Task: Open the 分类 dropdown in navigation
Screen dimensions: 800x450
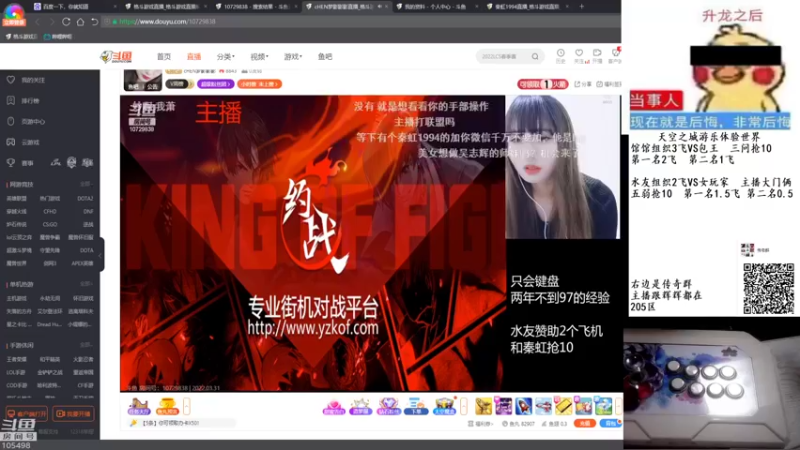Action: [225, 57]
